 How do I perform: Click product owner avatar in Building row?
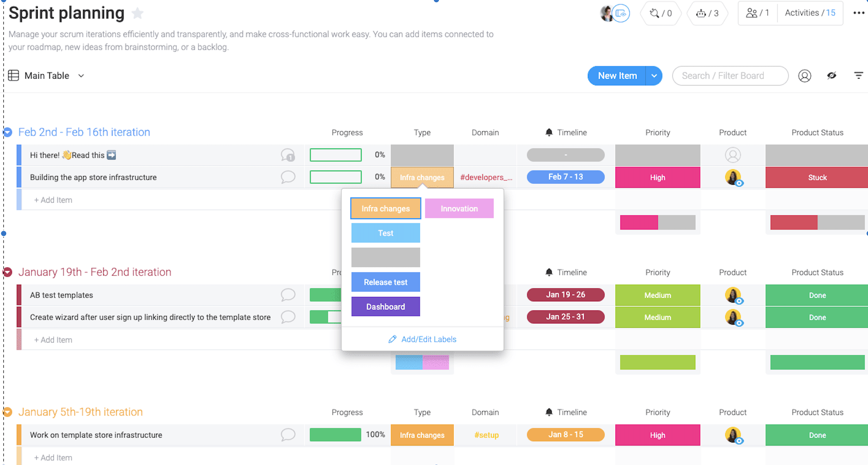click(x=733, y=177)
